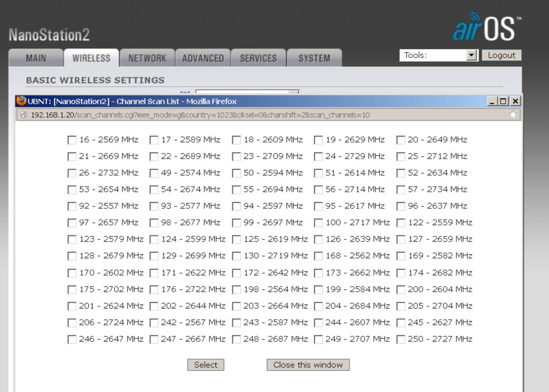This screenshot has height=392, width=549.
Task: Switch to the SERVICES tab
Action: (x=259, y=58)
